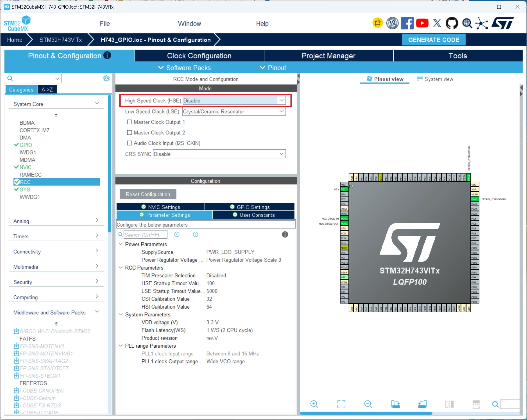
Task: Click the parameter Search (Ctrl+F) field
Action: [x=145, y=234]
